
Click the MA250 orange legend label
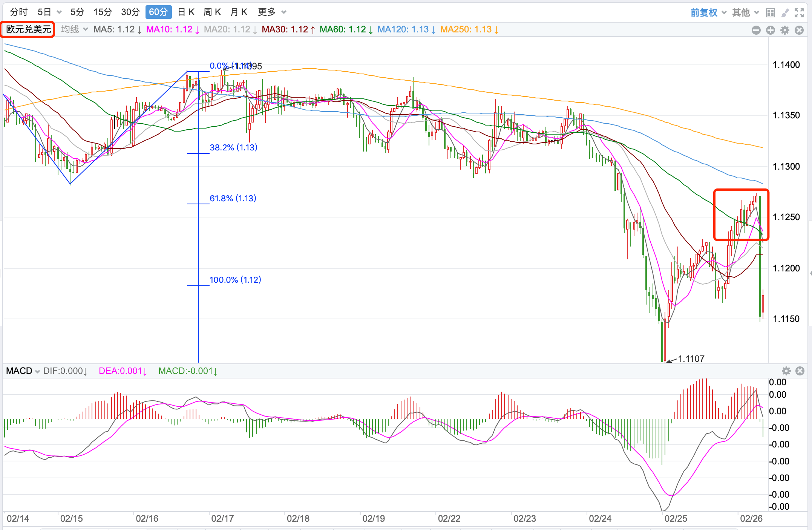469,29
